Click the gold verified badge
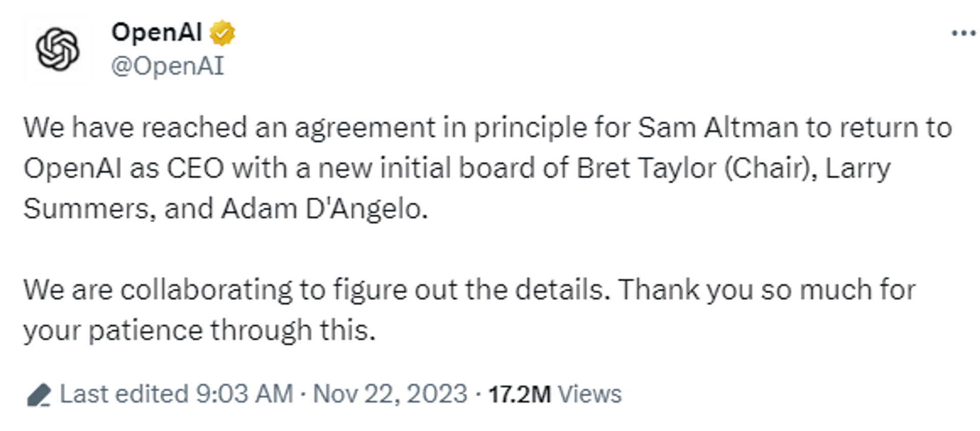980x431 pixels. [x=222, y=33]
